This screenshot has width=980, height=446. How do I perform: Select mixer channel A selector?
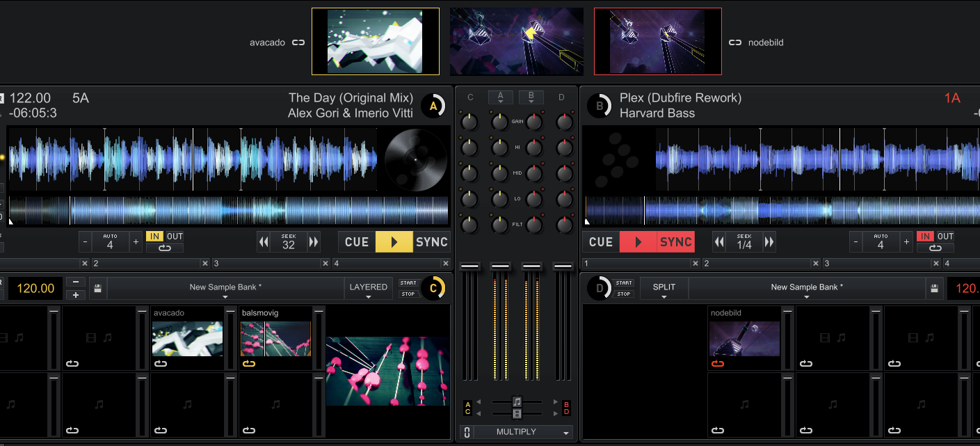click(x=500, y=97)
